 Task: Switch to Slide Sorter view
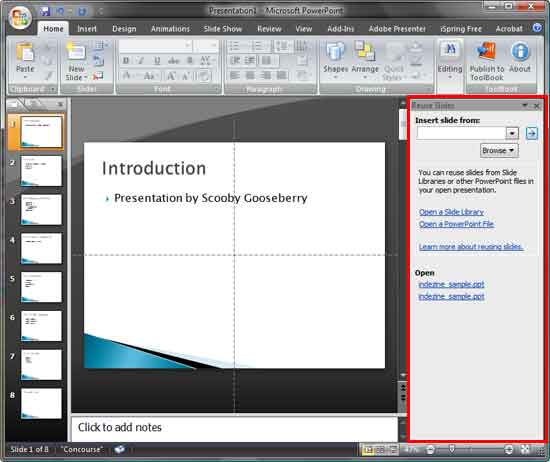(x=381, y=450)
